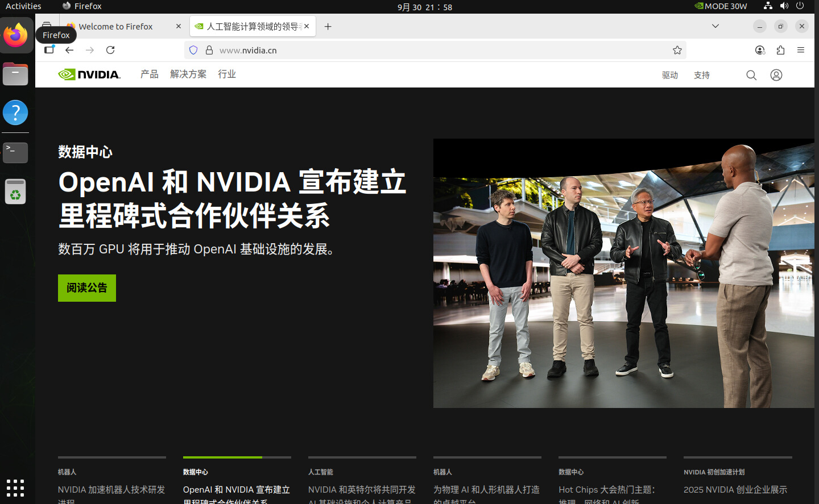Click the MODE 30W NVIDIA indicator
The image size is (819, 504).
pos(721,6)
